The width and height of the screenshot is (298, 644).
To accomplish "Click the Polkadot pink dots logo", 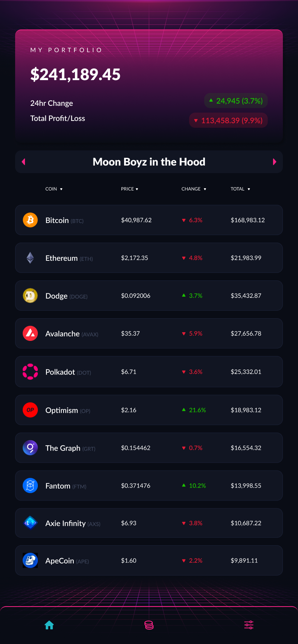I will pos(30,372).
